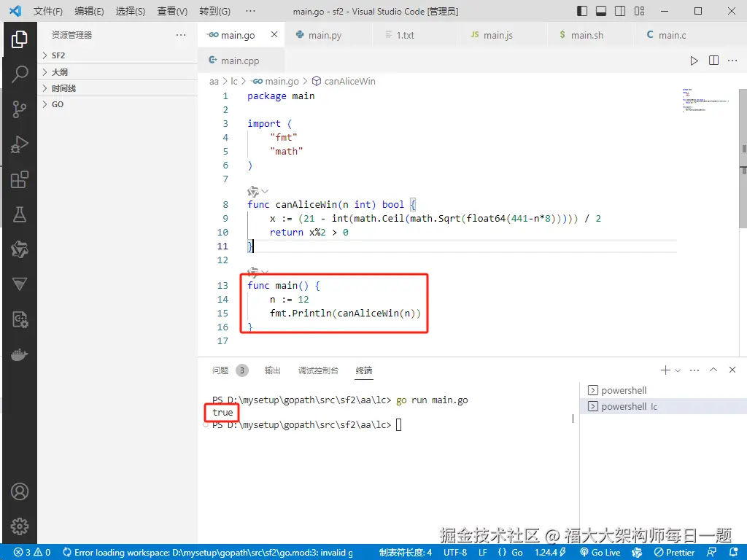Change file encoding UTF-8

455,553
